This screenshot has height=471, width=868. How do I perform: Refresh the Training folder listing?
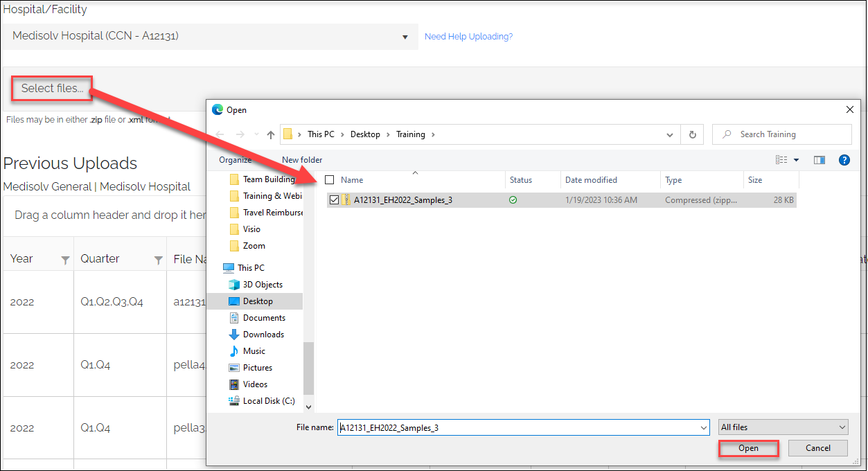coord(693,134)
